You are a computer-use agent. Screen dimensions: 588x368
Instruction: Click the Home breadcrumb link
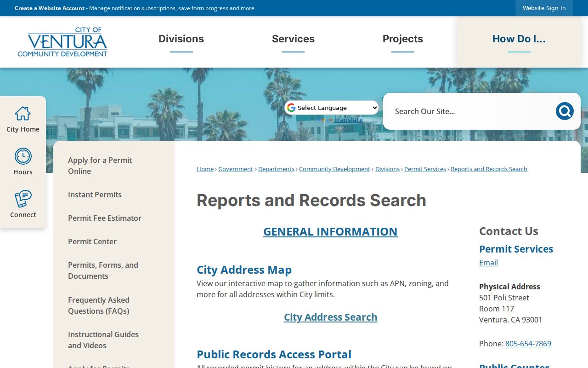point(205,169)
